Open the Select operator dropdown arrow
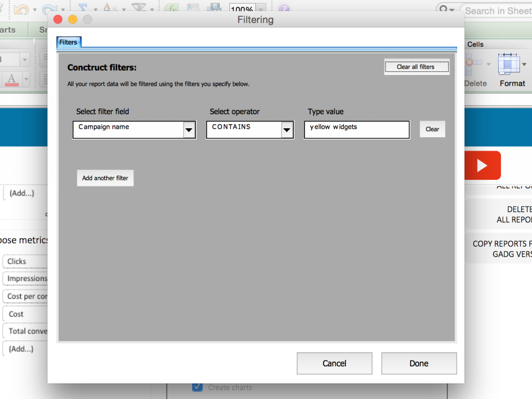Screen dimensions: 532x399 coord(287,129)
